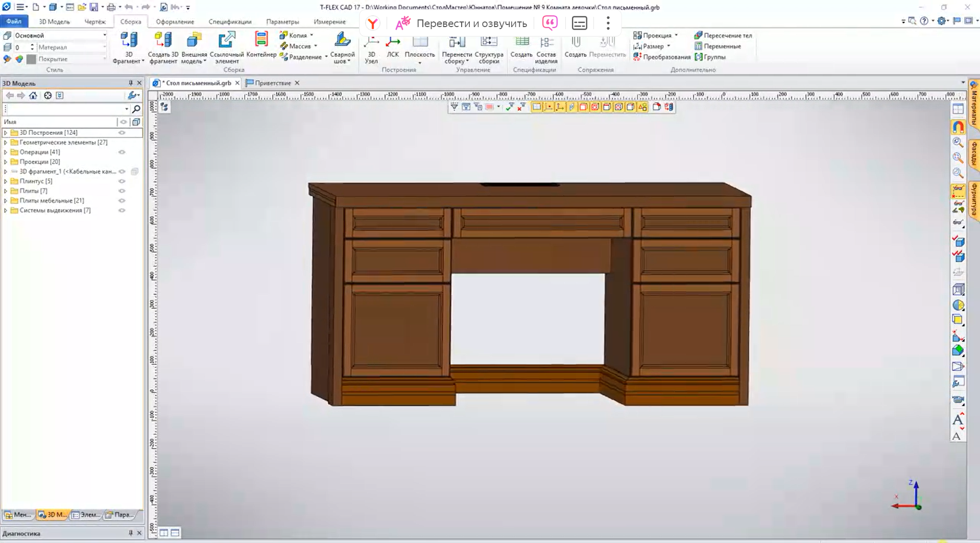980x543 pixels.
Task: Click the magnet snap icon in the right toolbar
Action: (x=958, y=127)
